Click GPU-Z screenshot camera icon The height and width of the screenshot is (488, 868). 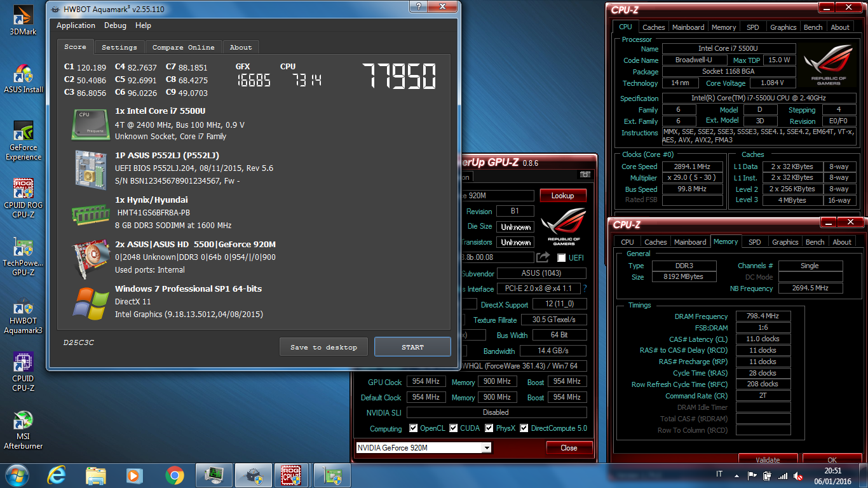pos(585,175)
